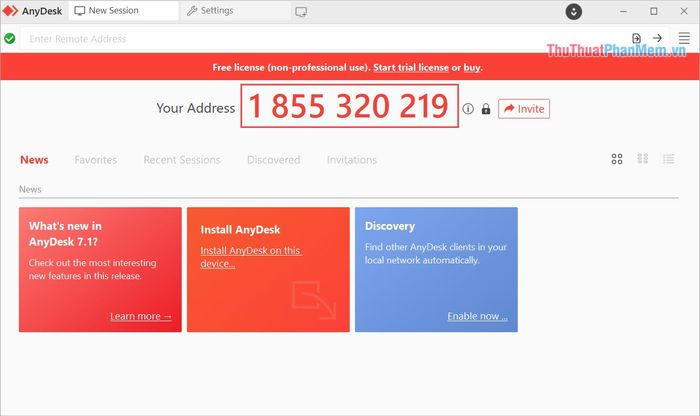This screenshot has height=416, width=700.
Task: Click the AnyDesk logo icon
Action: pos(10,11)
